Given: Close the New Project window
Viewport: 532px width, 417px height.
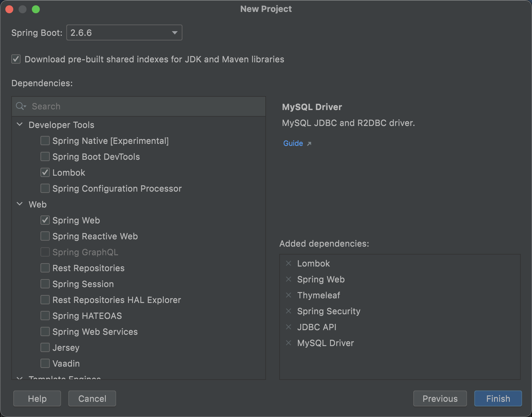Looking at the screenshot, I should click(x=9, y=9).
